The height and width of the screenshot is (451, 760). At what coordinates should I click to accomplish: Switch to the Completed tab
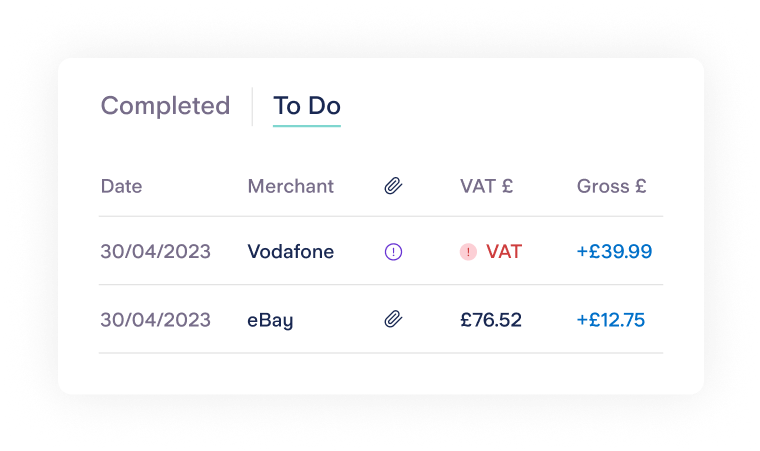tap(165, 106)
